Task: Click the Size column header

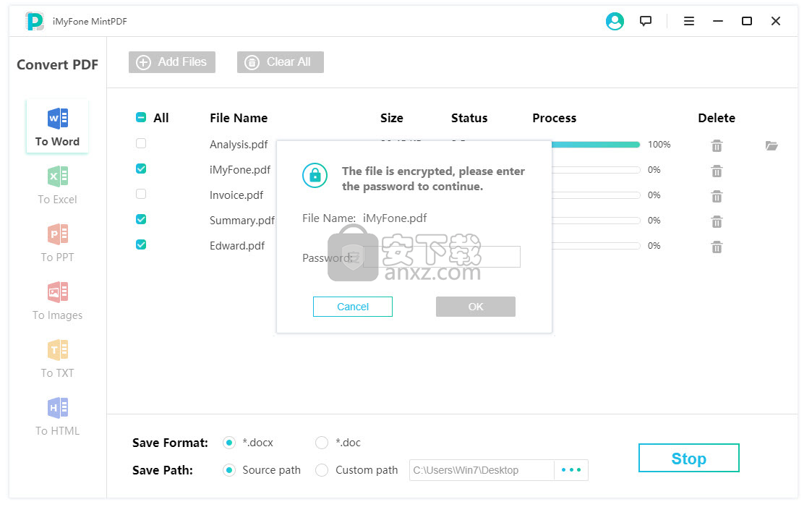Action: pyautogui.click(x=391, y=118)
